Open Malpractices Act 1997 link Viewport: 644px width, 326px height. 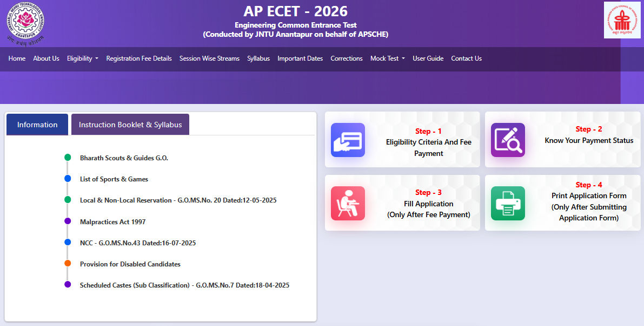point(112,221)
